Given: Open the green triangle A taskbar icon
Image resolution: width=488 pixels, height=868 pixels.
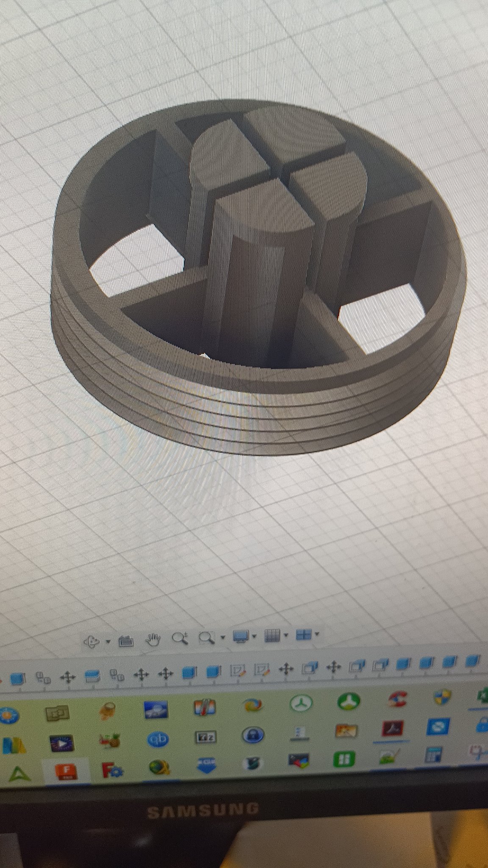Looking at the screenshot, I should coord(20,774).
